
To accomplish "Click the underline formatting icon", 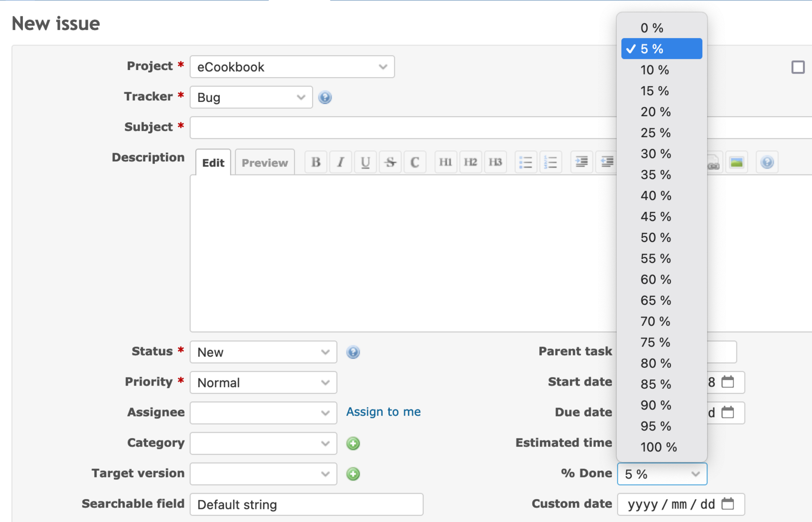I will coord(365,162).
